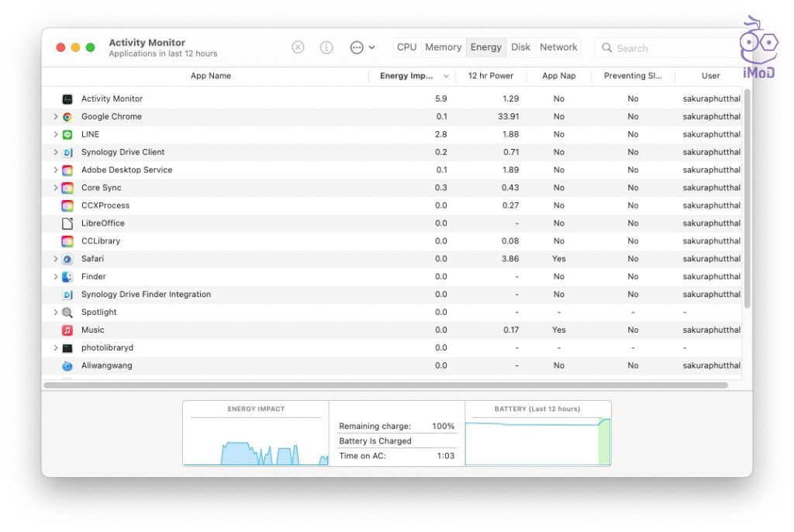Open the Memory tab
The height and width of the screenshot is (532, 794).
(x=443, y=47)
